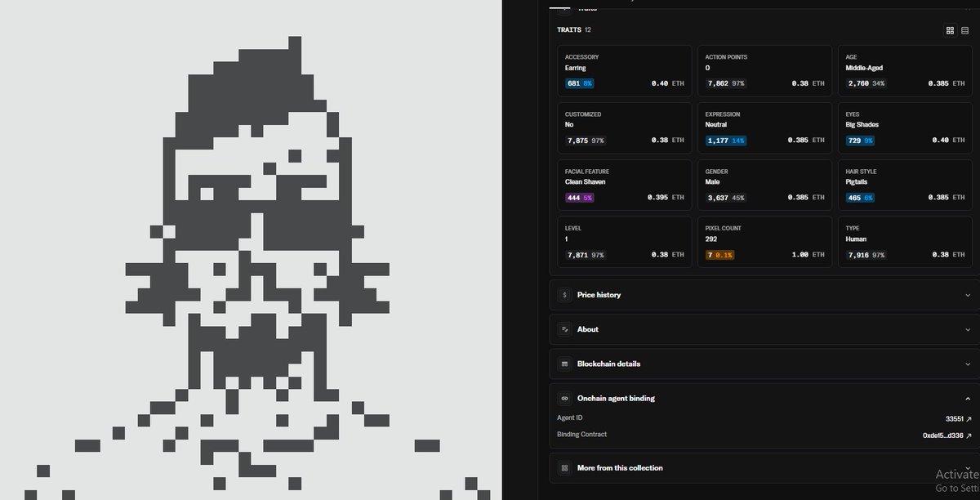This screenshot has width=980, height=500.
Task: Click the 444 5% badge on Clean Shaven
Action: coord(579,198)
